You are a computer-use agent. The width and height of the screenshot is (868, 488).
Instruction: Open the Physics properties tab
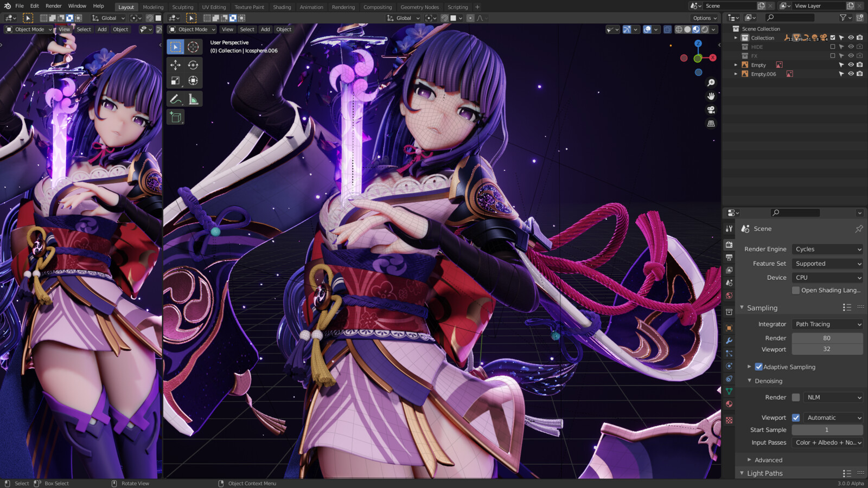(729, 366)
